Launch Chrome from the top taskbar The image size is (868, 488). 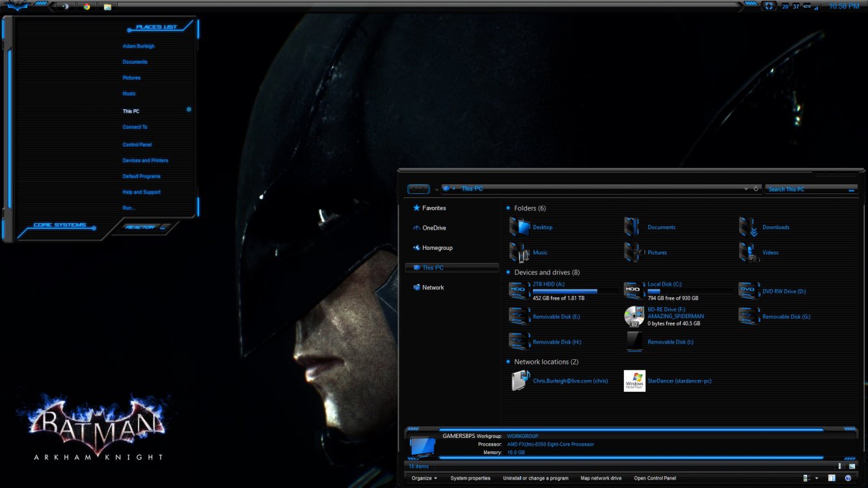coord(87,7)
